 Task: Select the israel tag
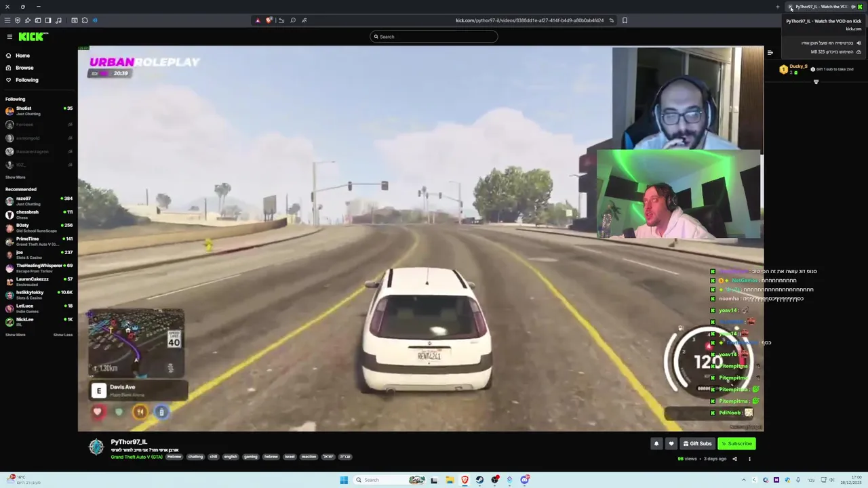[290, 457]
